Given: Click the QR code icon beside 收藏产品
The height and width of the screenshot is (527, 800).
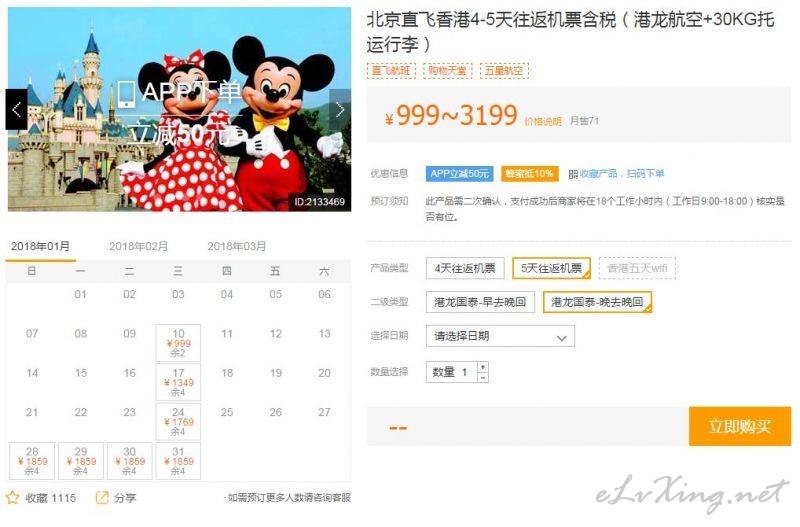Looking at the screenshot, I should [573, 174].
